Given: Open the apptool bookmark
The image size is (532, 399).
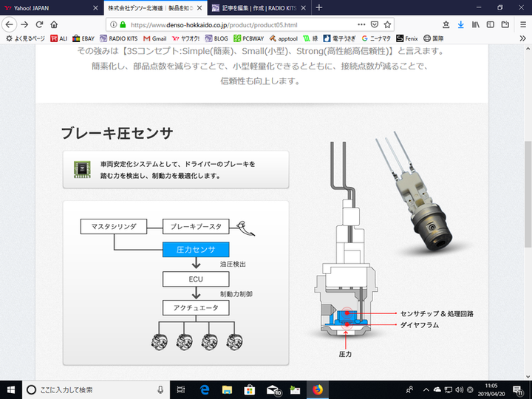Looking at the screenshot, I should click(283, 38).
